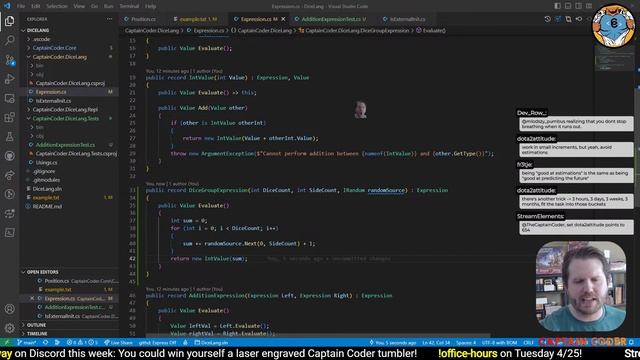The image size is (640, 360).
Task: Open the Search view in the activity bar
Action: [9, 40]
